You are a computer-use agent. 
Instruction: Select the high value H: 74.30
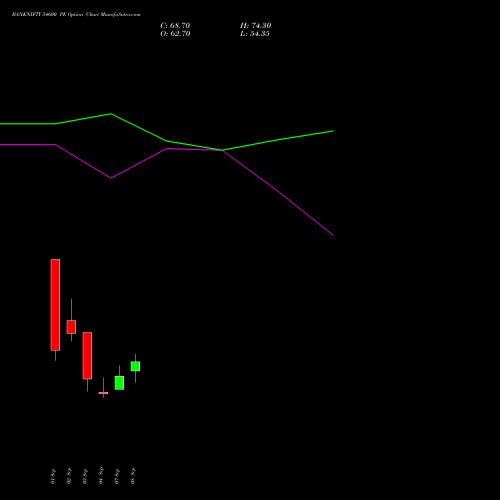point(256,26)
